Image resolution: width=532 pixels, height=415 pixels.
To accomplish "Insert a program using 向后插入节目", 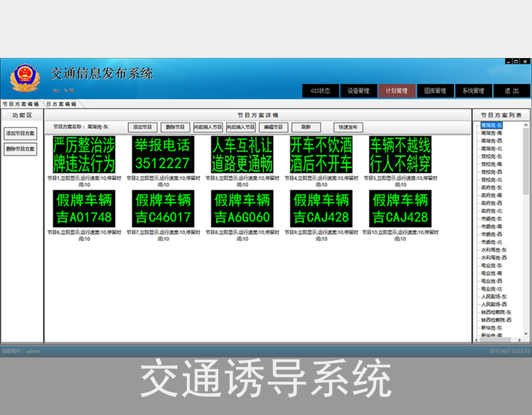I will 241,127.
